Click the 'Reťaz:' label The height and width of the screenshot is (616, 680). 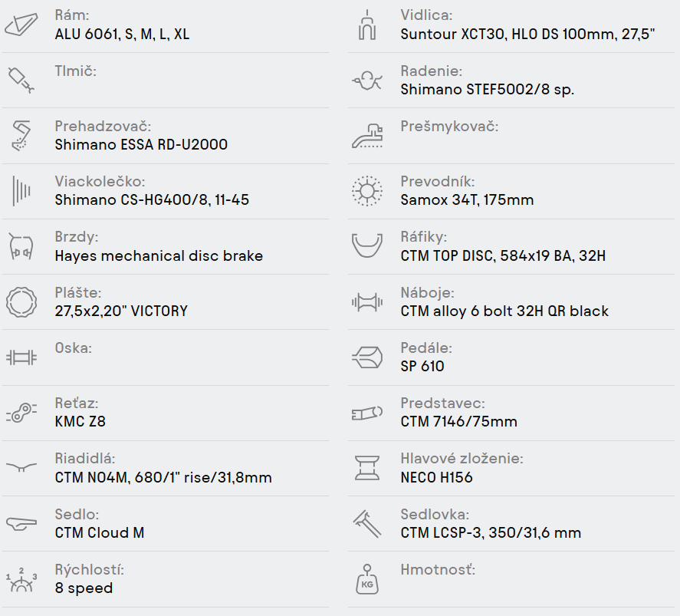coord(77,403)
